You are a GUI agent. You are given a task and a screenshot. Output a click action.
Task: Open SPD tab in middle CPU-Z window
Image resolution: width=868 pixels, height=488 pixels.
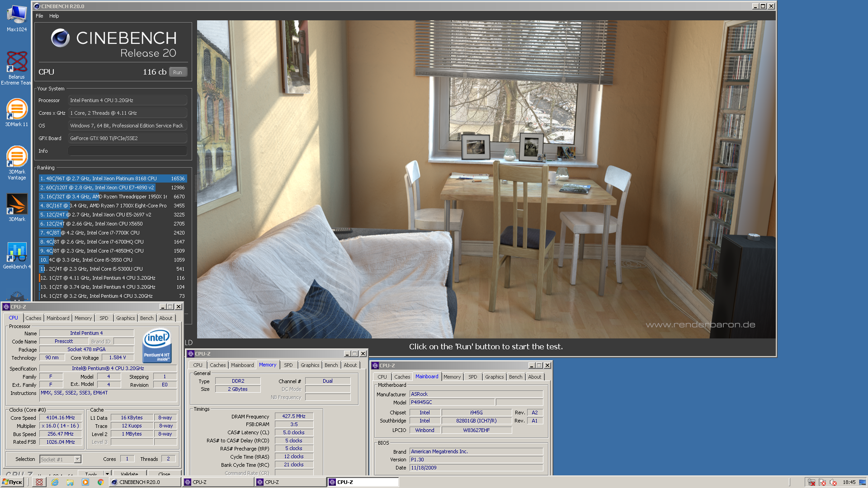coord(288,365)
